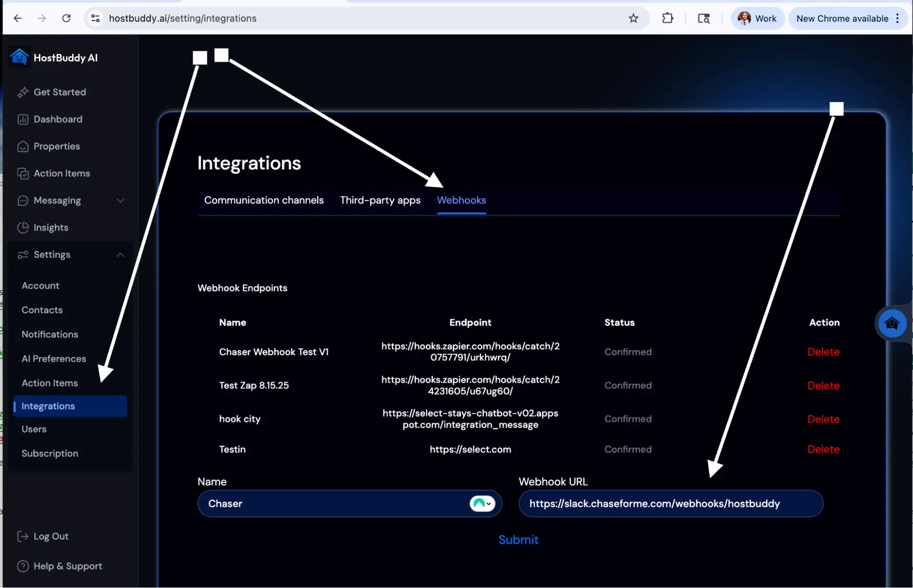
Task: Open the Subscription settings page
Action: 50,453
